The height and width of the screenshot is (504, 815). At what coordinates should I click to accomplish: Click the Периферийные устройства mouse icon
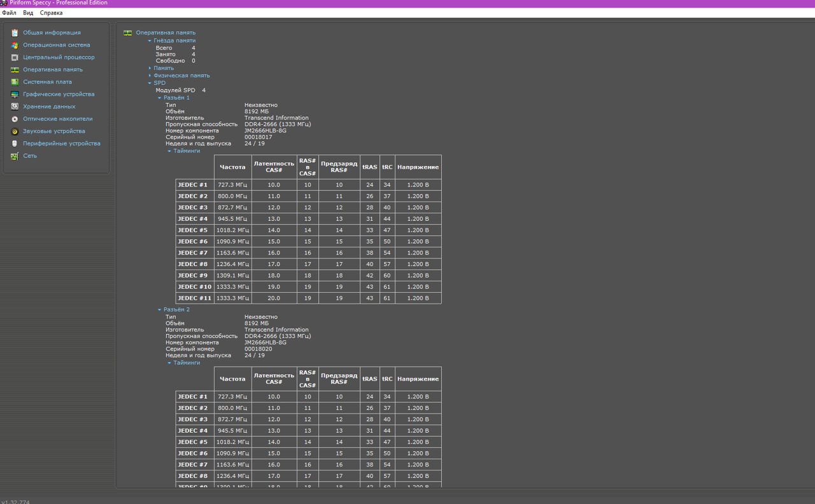(x=15, y=144)
